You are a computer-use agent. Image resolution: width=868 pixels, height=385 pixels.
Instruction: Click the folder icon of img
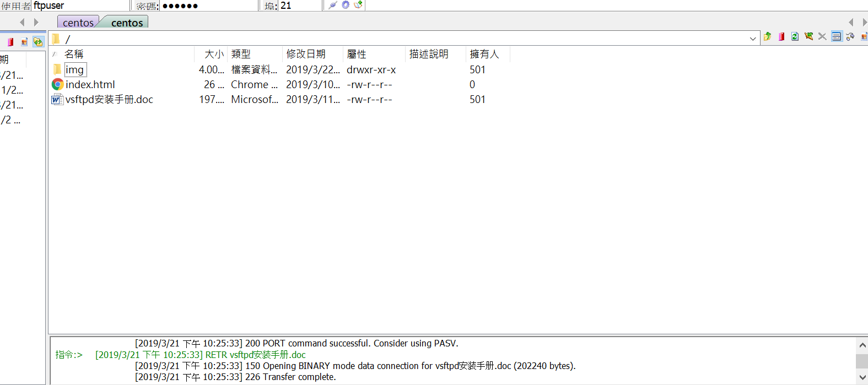pos(57,69)
